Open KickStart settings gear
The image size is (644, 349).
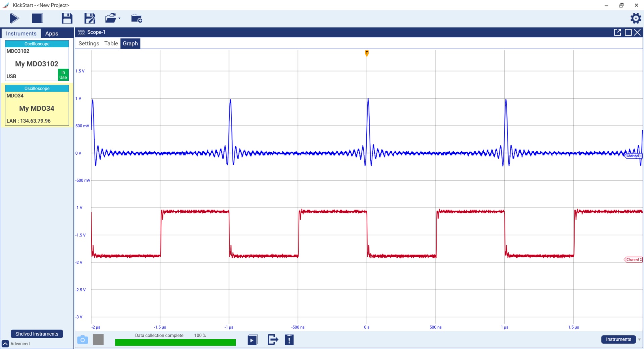click(x=636, y=18)
